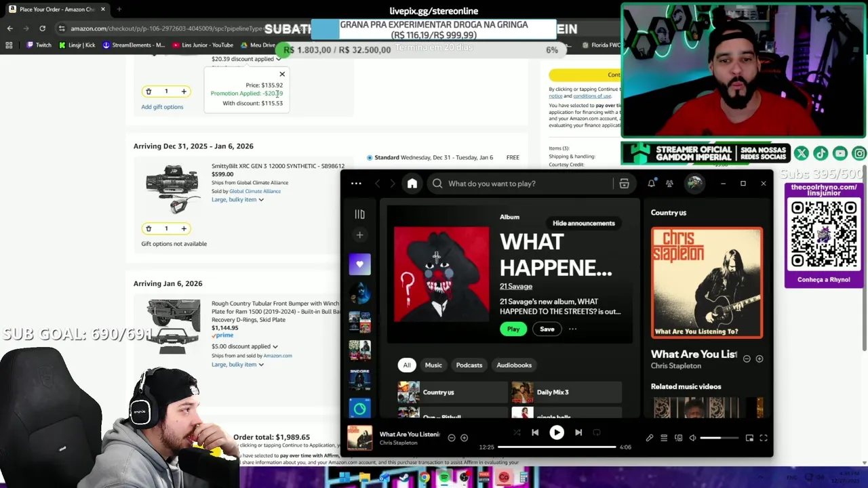The height and width of the screenshot is (488, 868).
Task: Open Spotify miniplayer icon
Action: (749, 438)
